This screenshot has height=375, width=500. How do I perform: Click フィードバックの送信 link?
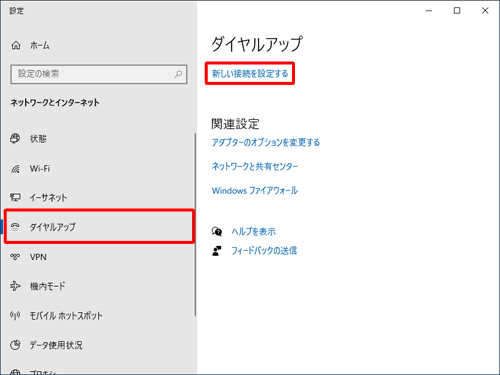[264, 251]
